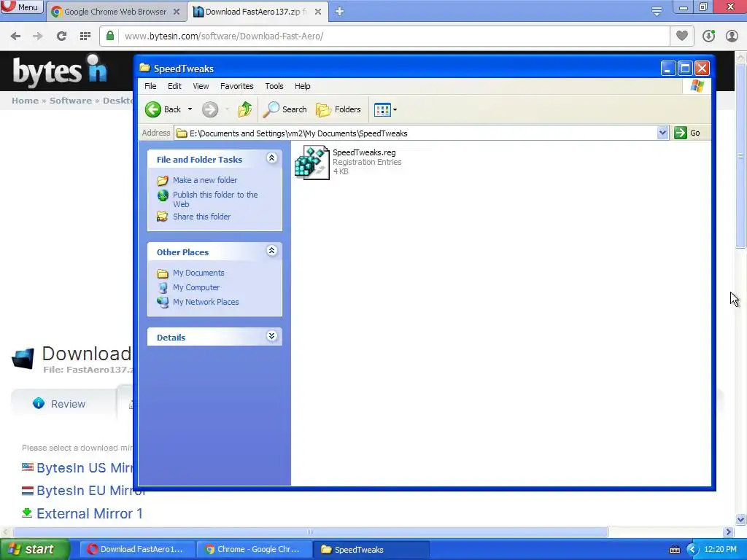Click Publish this folder to the Web
This screenshot has height=560, width=747.
click(x=215, y=199)
